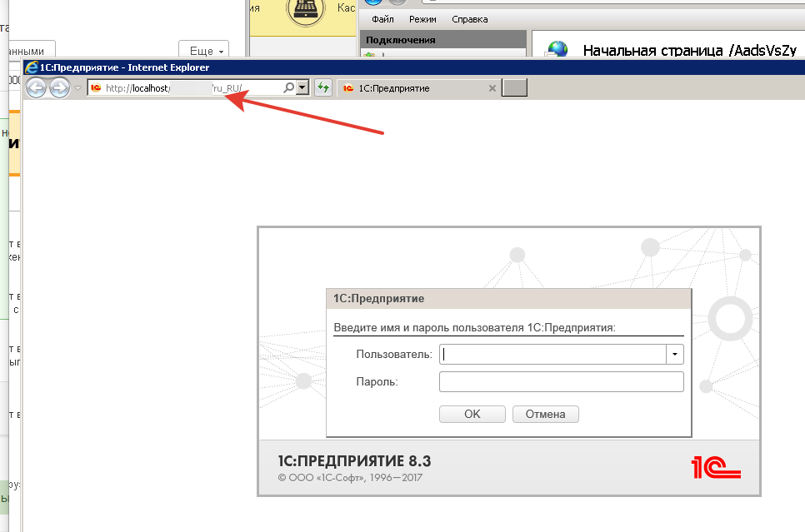Image resolution: width=805 pixels, height=532 pixels.
Task: Click the Internet Explorer logo in title bar
Action: tap(32, 67)
